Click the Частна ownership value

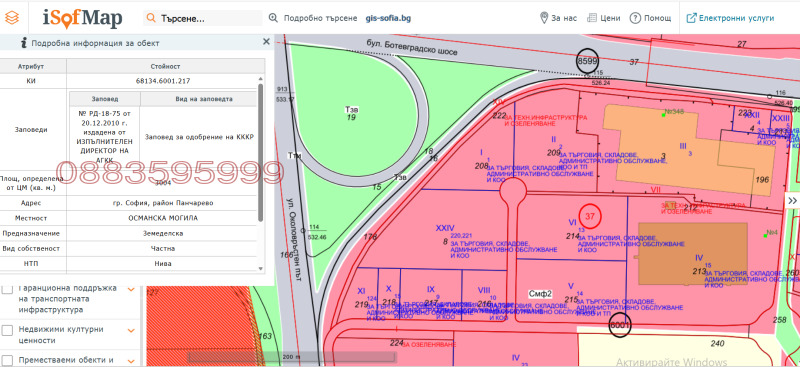click(x=163, y=249)
